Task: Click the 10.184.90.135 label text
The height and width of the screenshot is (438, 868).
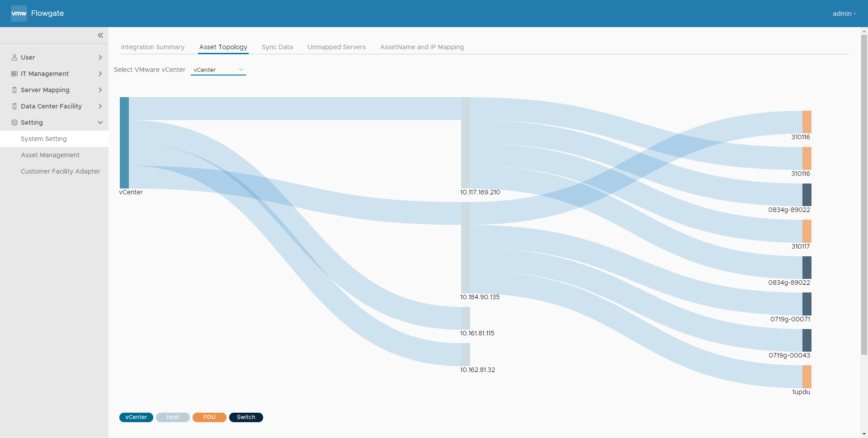Action: [480, 297]
